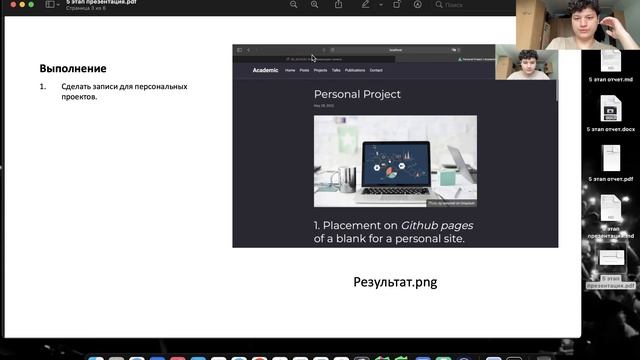Click 'Talks' in the embedded site navbar
The image size is (640, 360).
coord(336,70)
